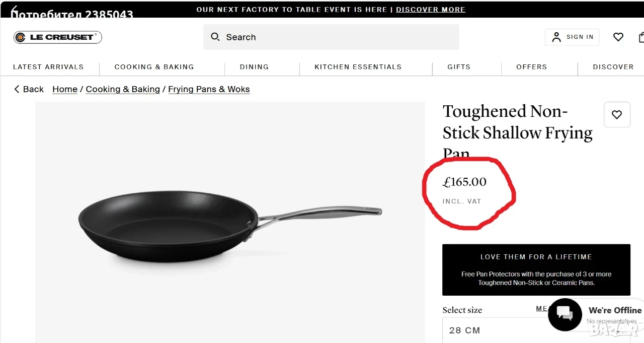Expand the Dining menu

click(254, 66)
